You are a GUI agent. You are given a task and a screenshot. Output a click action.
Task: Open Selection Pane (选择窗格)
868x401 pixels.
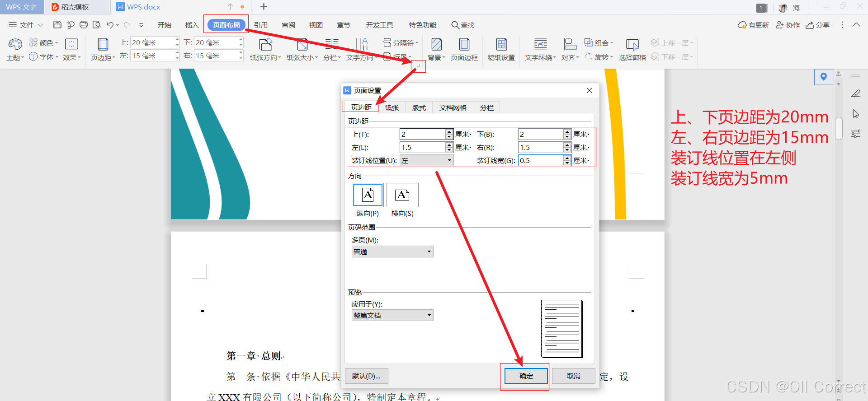pyautogui.click(x=632, y=49)
